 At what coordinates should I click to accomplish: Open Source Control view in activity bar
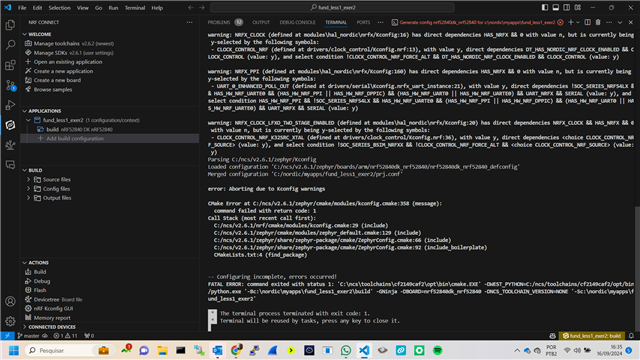(x=10, y=85)
